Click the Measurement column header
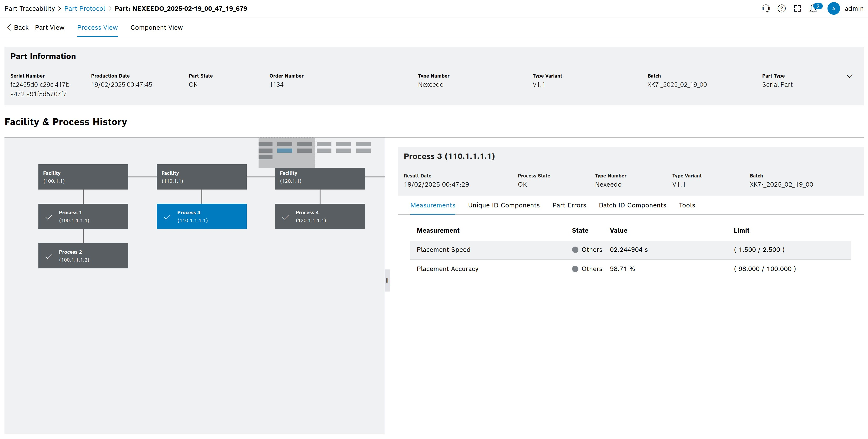868x439 pixels. (x=438, y=231)
